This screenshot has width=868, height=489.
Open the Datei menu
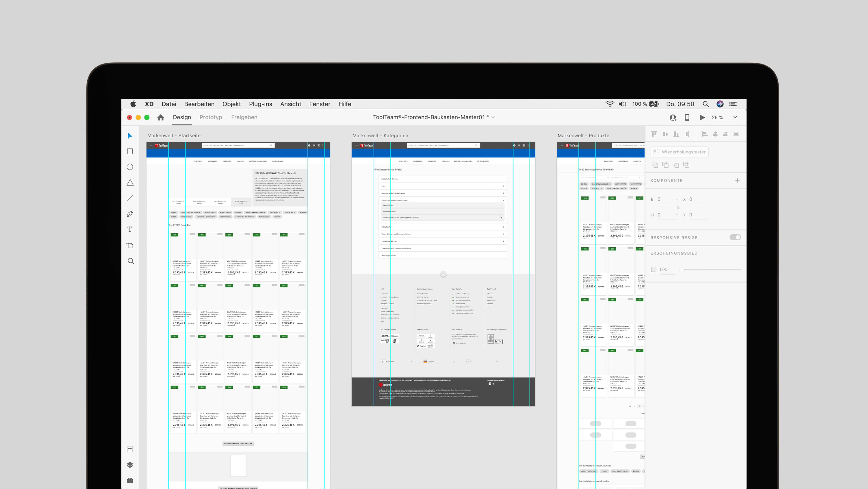click(x=169, y=104)
